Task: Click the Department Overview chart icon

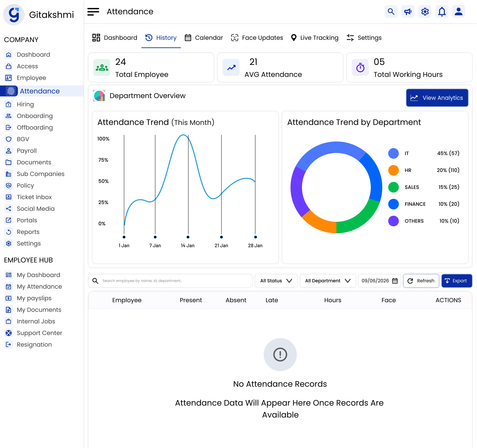Action: click(99, 96)
